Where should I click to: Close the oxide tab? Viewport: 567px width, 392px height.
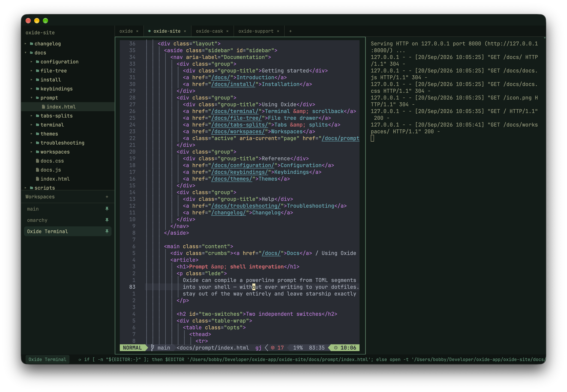click(137, 31)
